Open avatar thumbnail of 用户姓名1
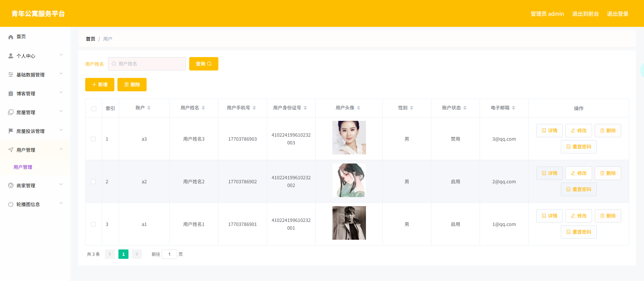This screenshot has width=644, height=281. 349,223
